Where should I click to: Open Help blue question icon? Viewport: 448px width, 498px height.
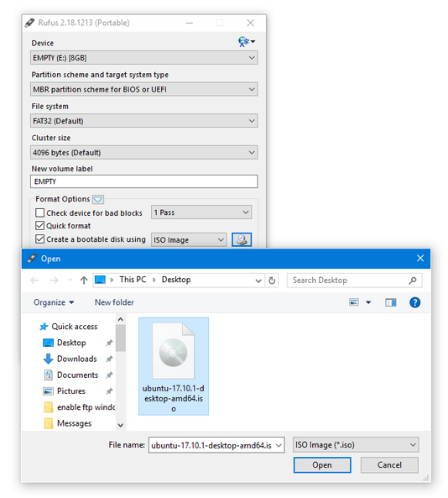(415, 302)
